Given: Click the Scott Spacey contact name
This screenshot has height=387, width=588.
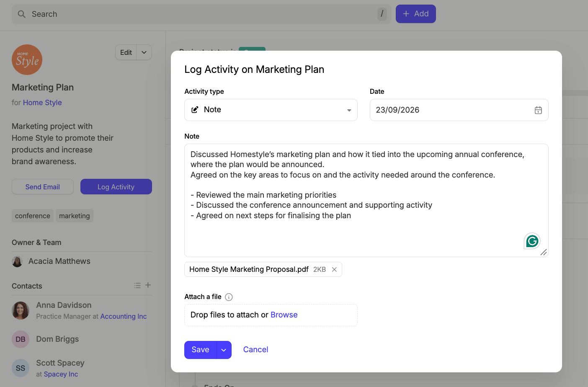Looking at the screenshot, I should click(x=60, y=363).
